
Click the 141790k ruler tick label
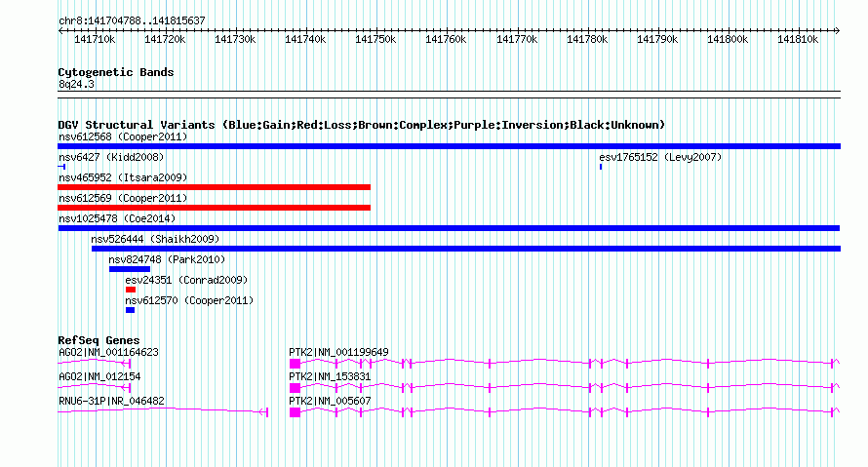click(x=657, y=39)
